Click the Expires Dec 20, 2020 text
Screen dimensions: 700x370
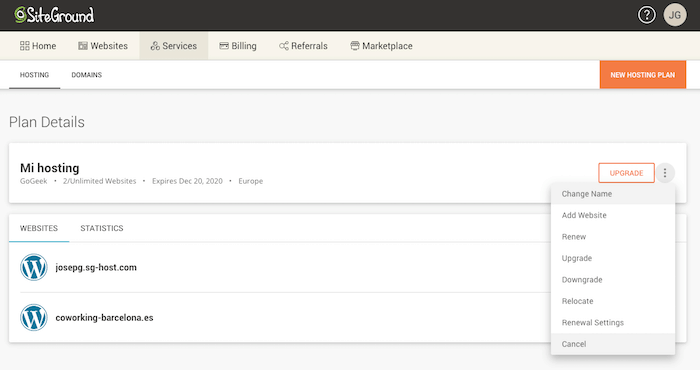coord(187,181)
